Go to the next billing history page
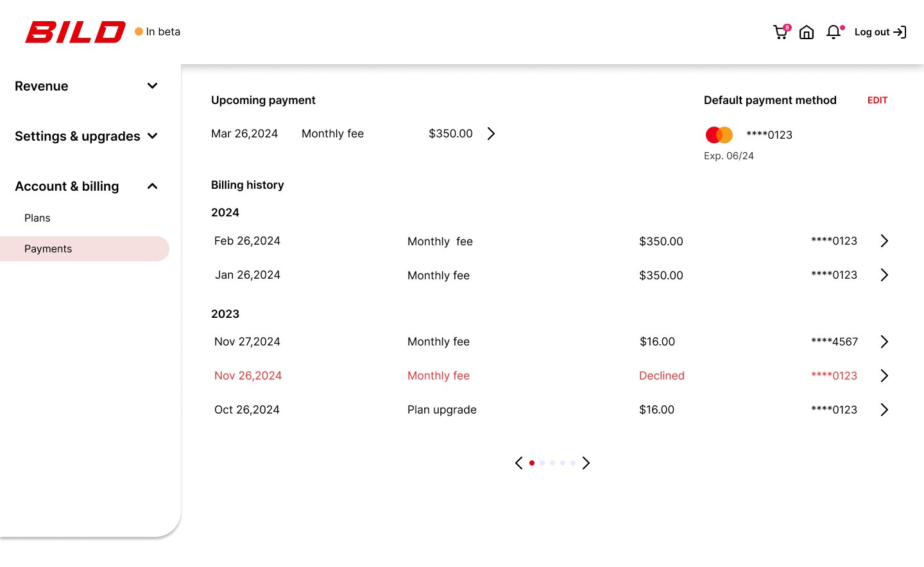The image size is (924, 567). click(585, 462)
